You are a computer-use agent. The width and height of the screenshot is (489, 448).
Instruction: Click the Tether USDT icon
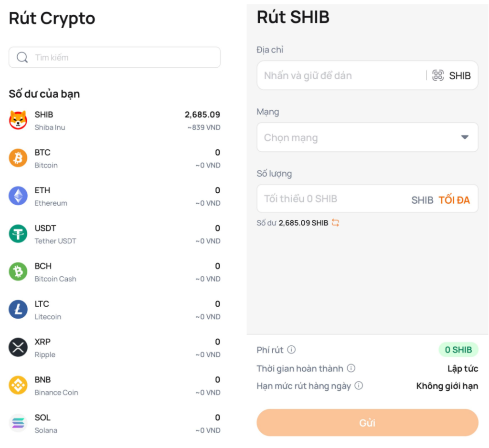[x=18, y=234]
